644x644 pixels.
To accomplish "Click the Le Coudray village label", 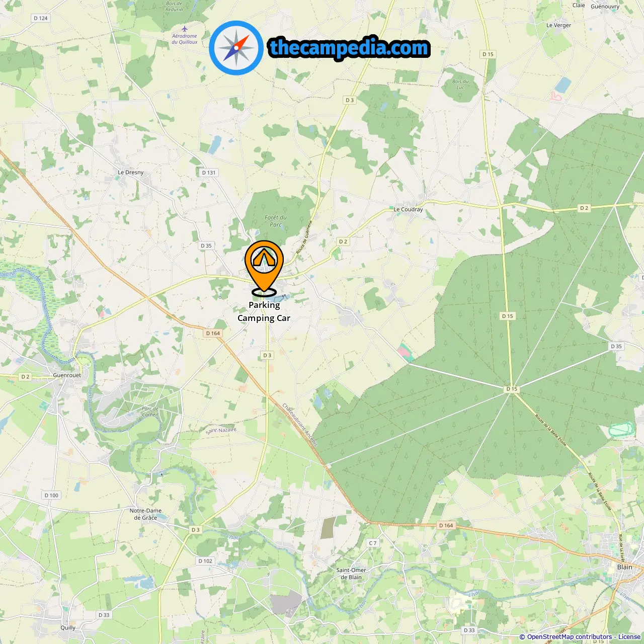I will click(x=408, y=209).
